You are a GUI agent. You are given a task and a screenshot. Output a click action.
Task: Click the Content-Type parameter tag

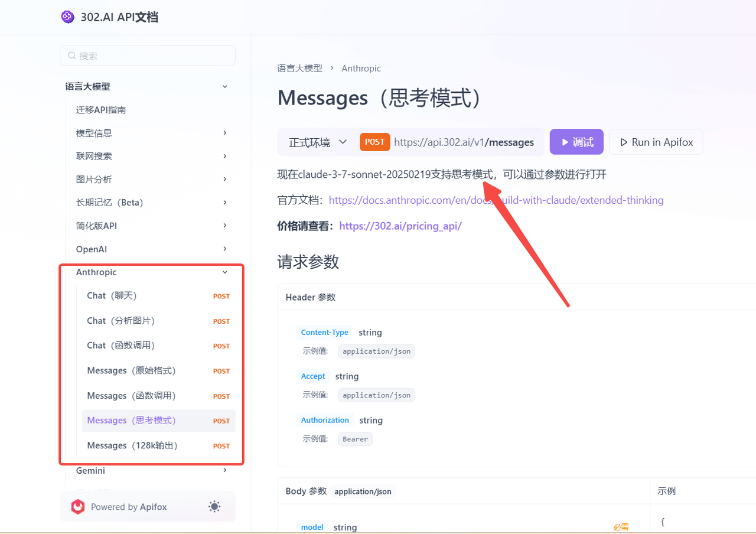(324, 333)
